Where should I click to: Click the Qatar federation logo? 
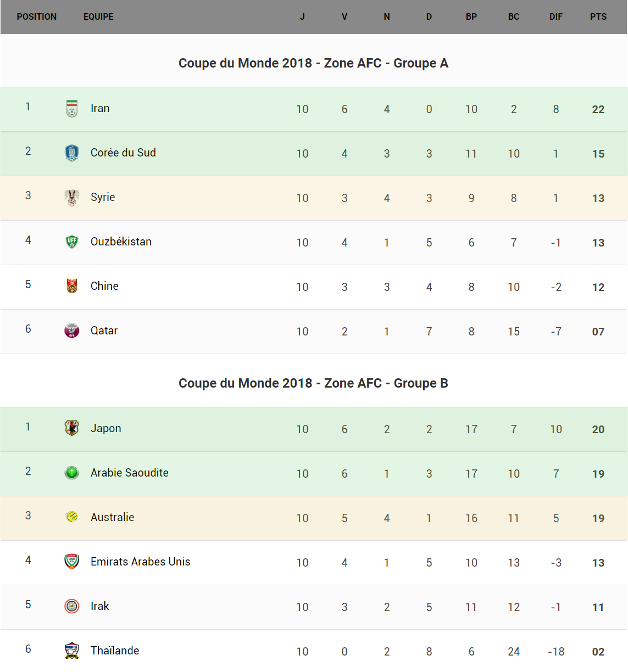pos(72,331)
